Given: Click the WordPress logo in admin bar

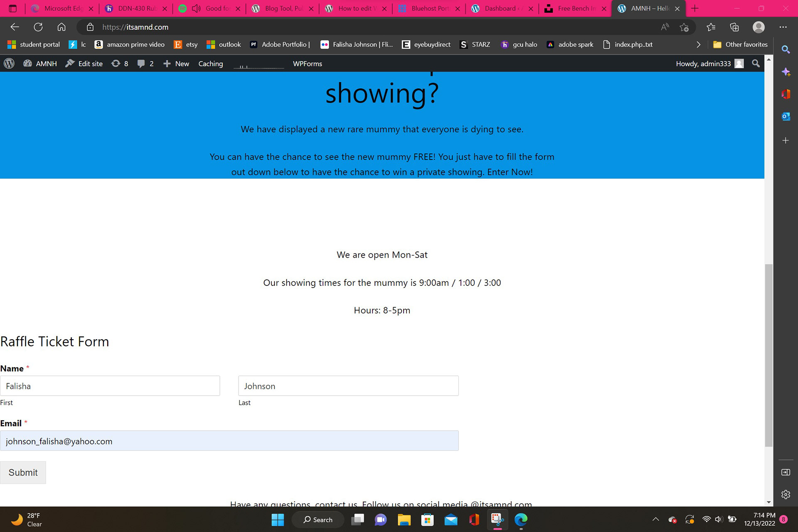Looking at the screenshot, I should [x=9, y=64].
